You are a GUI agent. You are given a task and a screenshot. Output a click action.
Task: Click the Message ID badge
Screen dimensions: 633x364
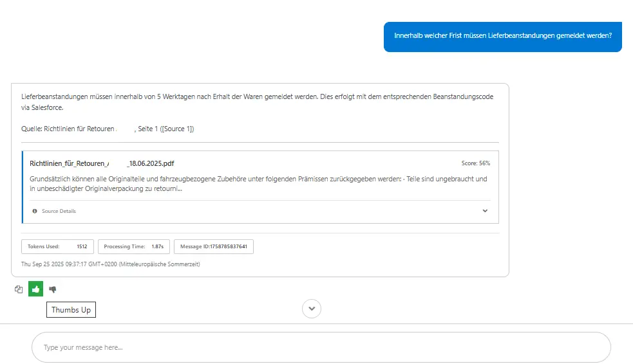tap(213, 246)
